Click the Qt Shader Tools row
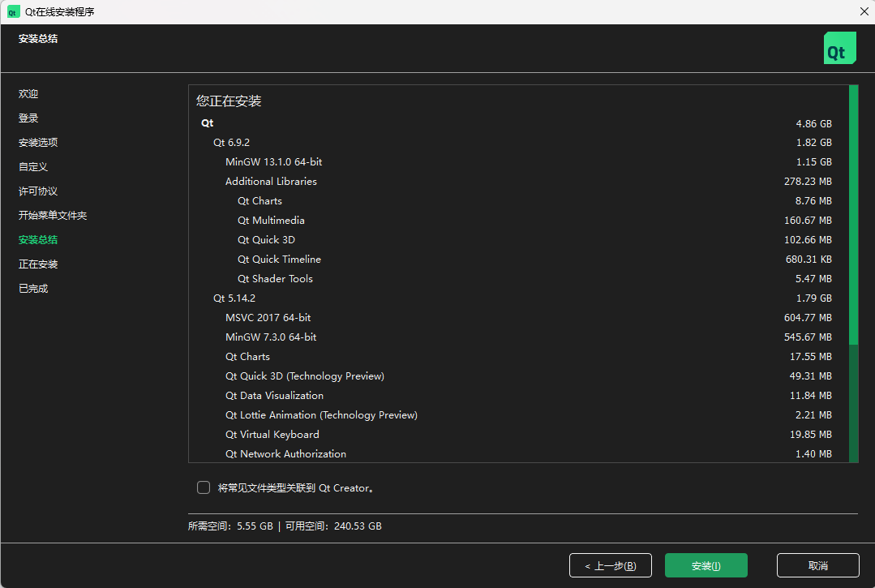 click(518, 278)
